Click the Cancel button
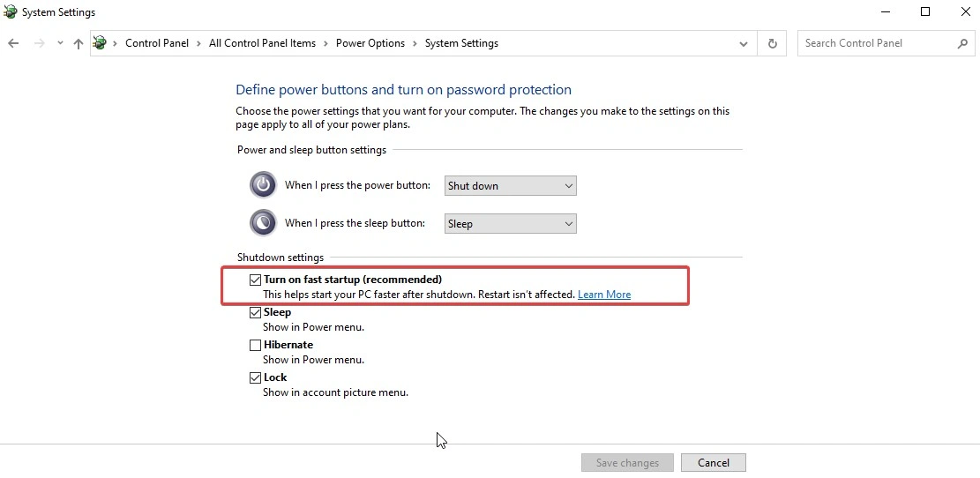980x478 pixels. coord(713,463)
